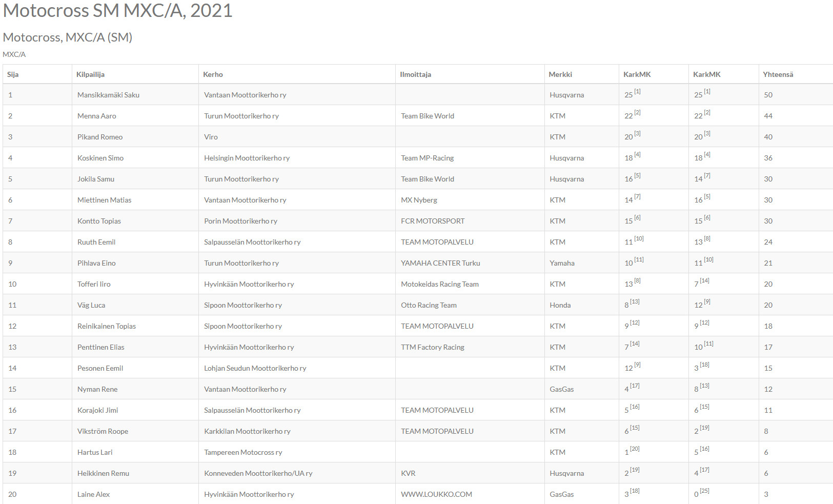Select competitor Penttinen Elias

point(101,347)
